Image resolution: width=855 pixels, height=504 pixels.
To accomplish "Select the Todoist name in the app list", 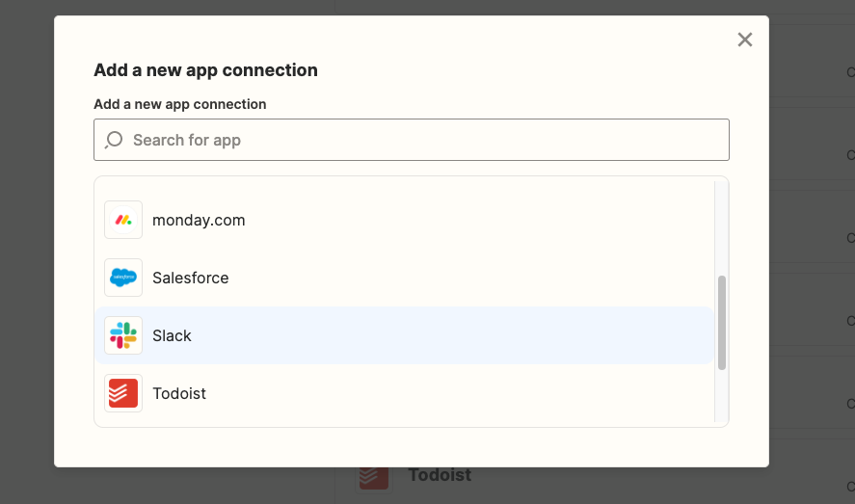I will coord(179,393).
